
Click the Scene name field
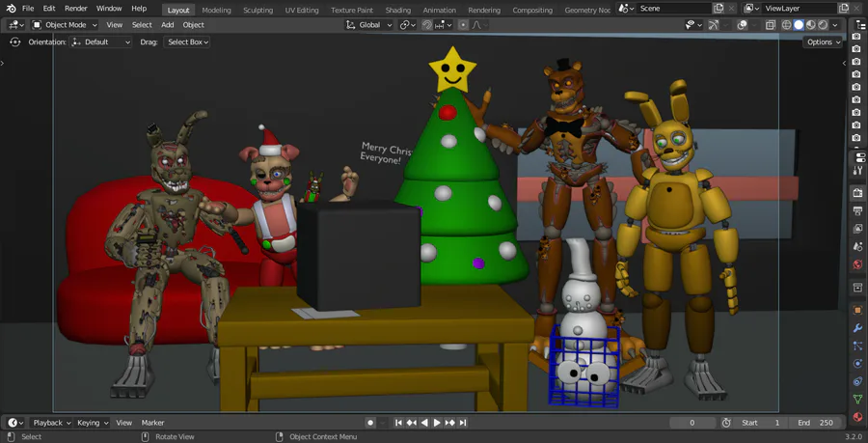(673, 9)
